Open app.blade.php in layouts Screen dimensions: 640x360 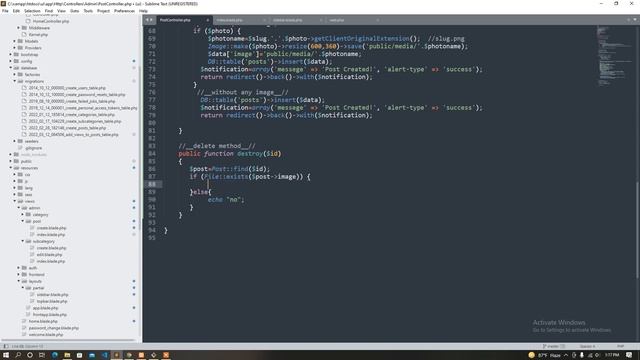point(45,308)
